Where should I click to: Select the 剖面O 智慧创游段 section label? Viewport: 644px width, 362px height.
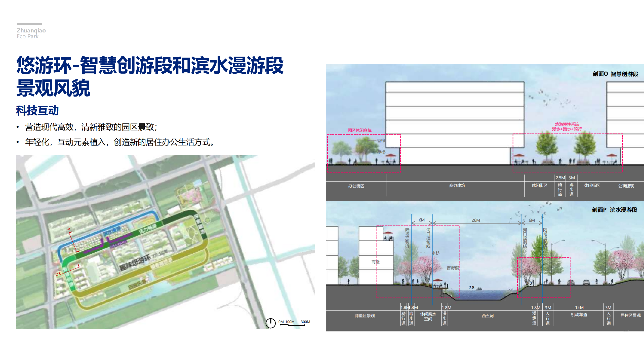click(x=615, y=74)
